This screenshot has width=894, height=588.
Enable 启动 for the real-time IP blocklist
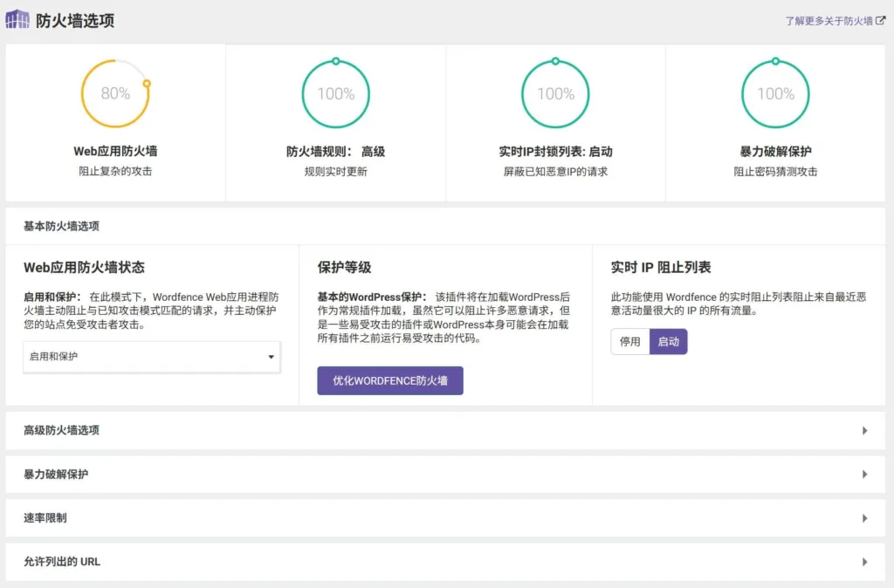[x=669, y=341]
